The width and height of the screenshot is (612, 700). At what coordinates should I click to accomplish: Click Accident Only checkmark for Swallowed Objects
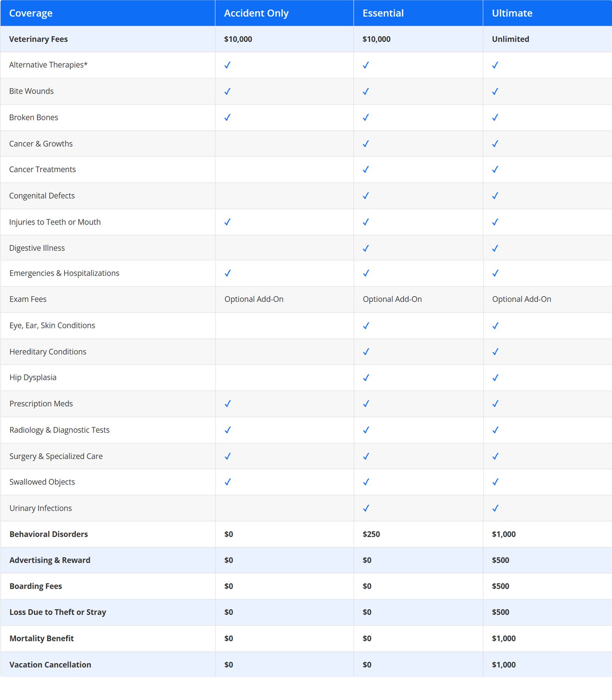(x=227, y=482)
